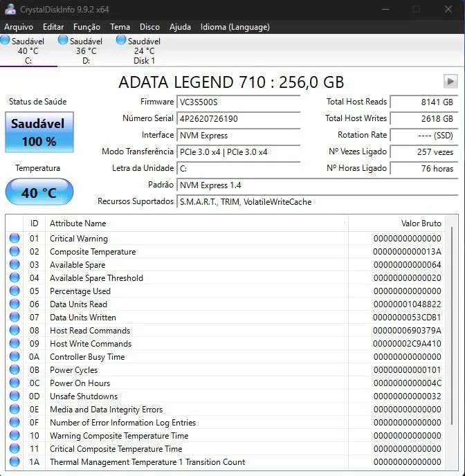Viewport: 465px width, 476px height.
Task: Click the status icon for Composite Temperature
Action: (x=15, y=251)
